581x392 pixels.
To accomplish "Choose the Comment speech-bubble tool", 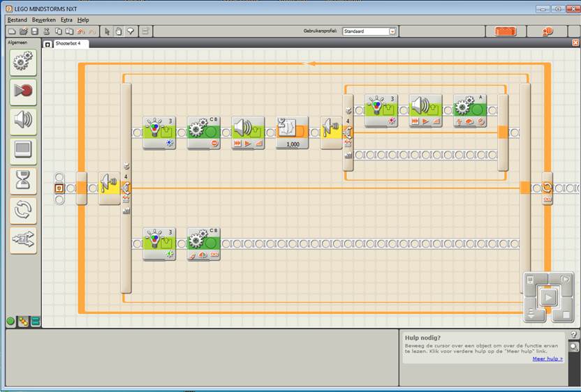I will pos(131,31).
